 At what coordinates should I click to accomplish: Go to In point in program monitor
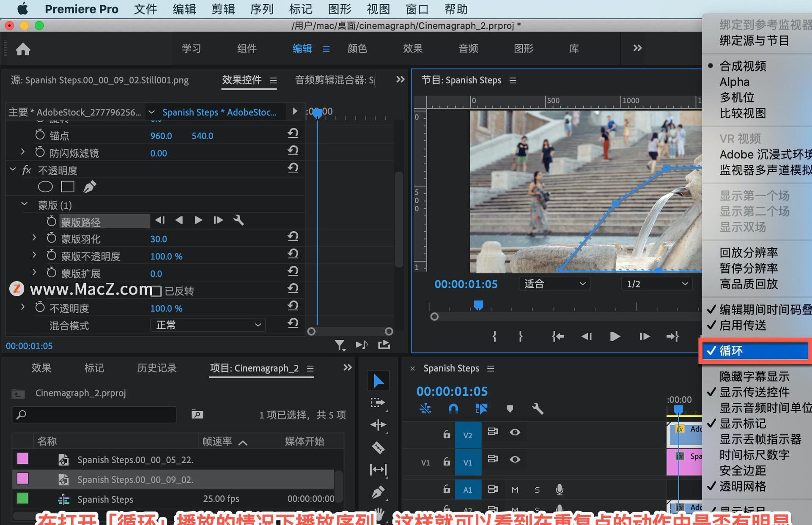coord(558,336)
